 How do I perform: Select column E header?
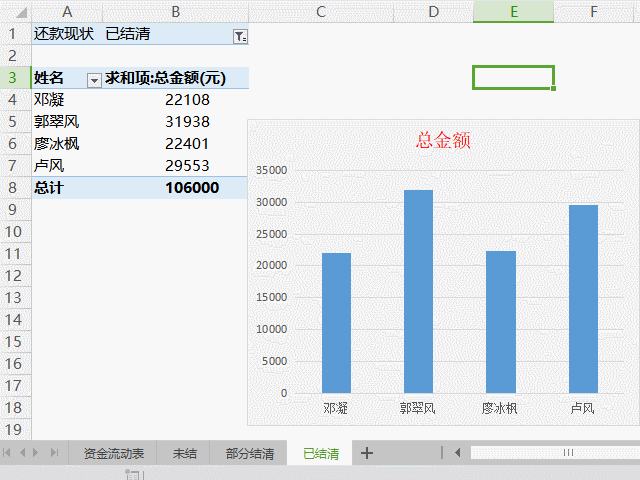coord(514,11)
